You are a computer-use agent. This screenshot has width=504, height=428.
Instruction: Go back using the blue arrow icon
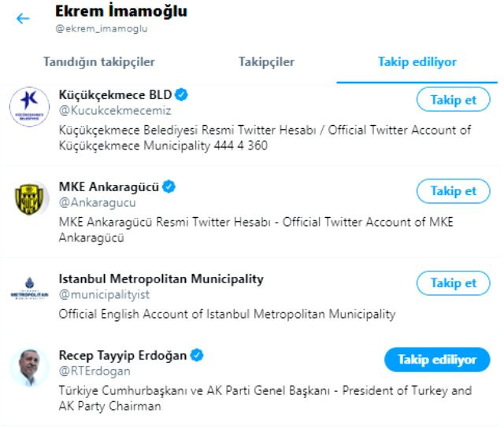[23, 18]
